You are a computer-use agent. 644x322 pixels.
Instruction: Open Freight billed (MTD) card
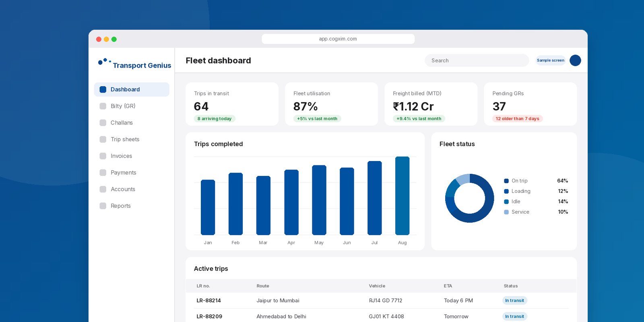431,104
